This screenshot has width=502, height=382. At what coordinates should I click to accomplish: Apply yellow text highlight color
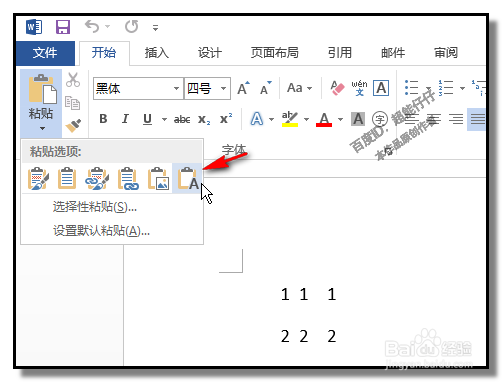290,119
